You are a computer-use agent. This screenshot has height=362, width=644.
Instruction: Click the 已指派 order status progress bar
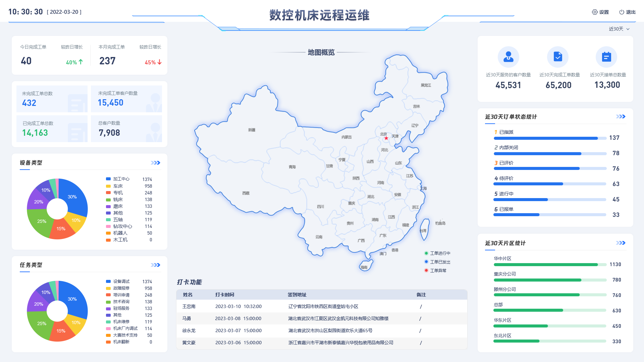pyautogui.click(x=550, y=138)
